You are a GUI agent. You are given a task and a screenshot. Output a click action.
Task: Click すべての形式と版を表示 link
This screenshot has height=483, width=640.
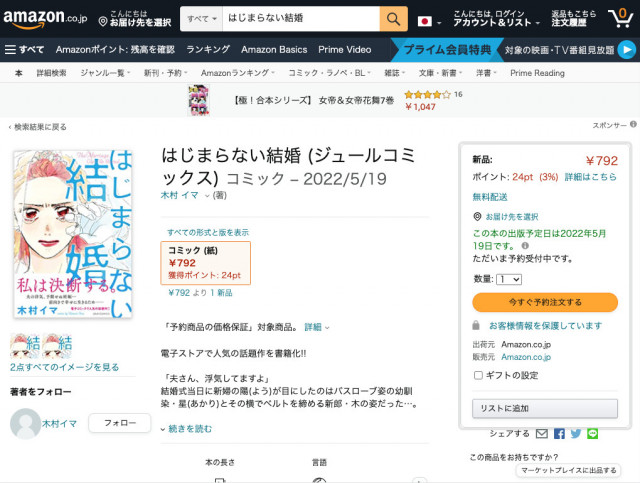click(208, 232)
